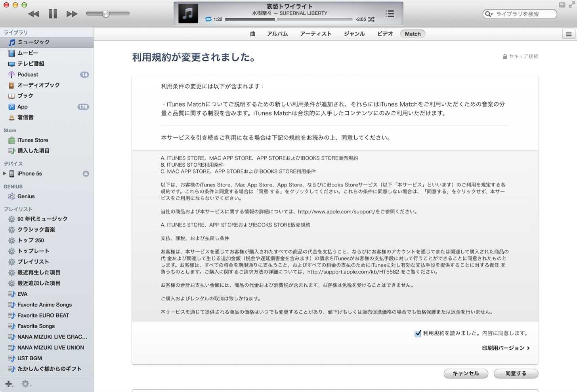Click the 同意する button
577x392 pixels.
click(516, 373)
